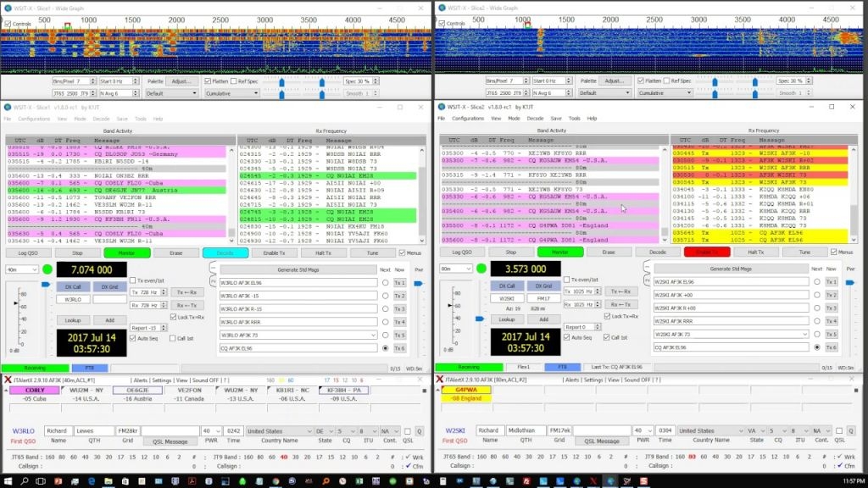Open File Explorer taskbar icon

(x=108, y=481)
